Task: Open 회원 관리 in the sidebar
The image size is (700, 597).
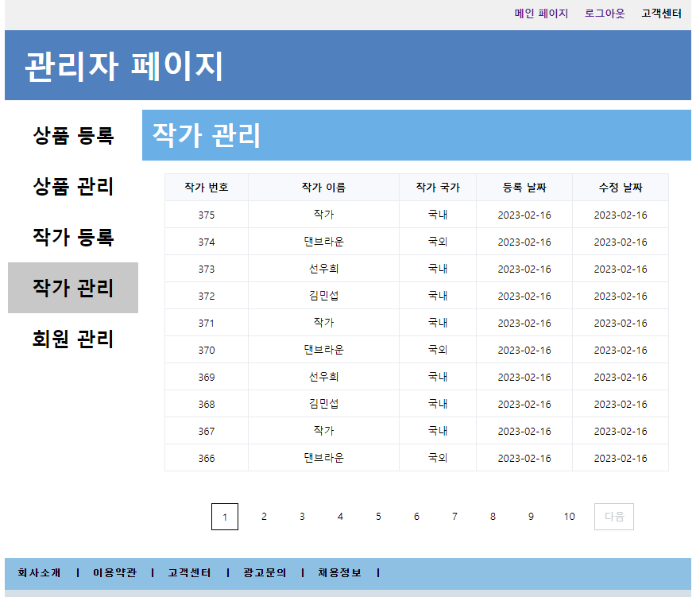Action: (73, 339)
